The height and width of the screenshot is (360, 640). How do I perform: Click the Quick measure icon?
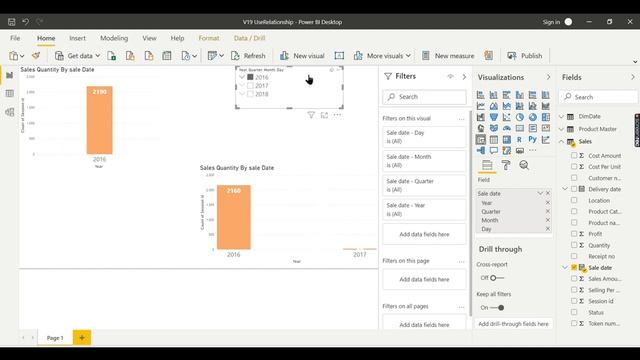pos(489,56)
